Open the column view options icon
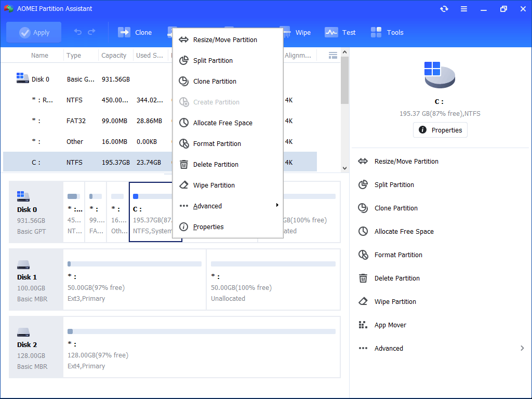This screenshot has width=532, height=399. click(x=332, y=55)
